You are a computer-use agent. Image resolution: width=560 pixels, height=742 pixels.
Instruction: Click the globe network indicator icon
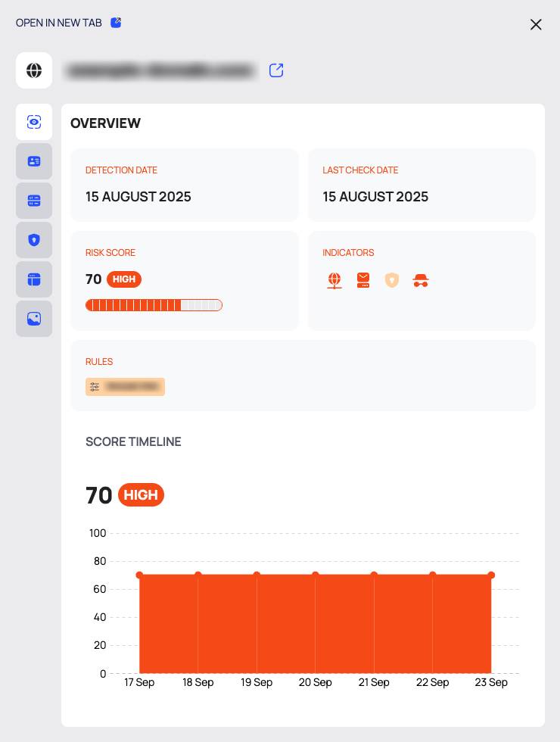(x=334, y=280)
